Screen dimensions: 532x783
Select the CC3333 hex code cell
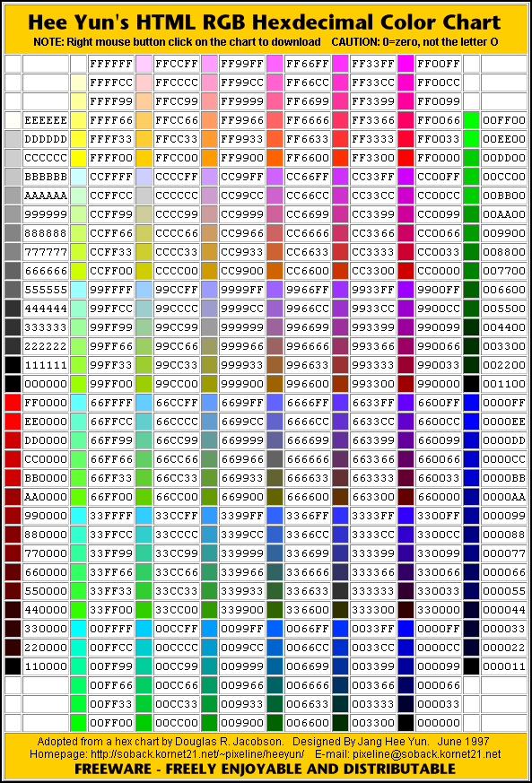click(x=372, y=252)
